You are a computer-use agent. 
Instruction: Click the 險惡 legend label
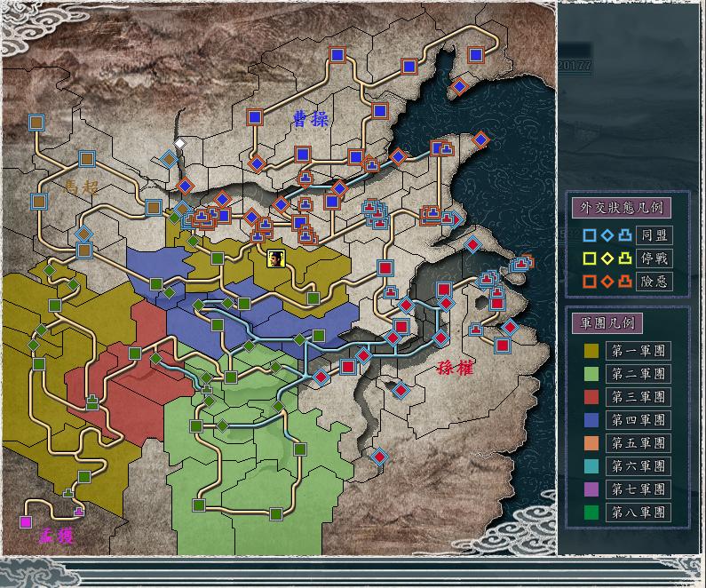click(654, 282)
